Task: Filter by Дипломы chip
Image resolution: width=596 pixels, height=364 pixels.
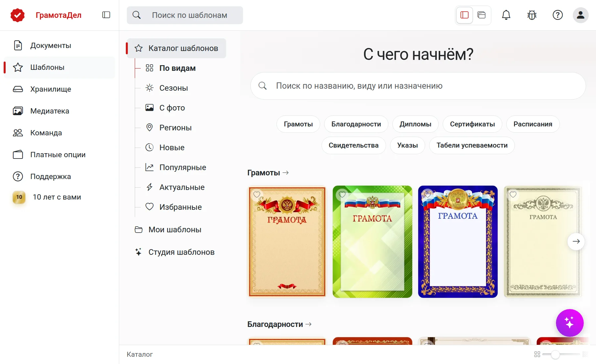Action: coord(416,124)
